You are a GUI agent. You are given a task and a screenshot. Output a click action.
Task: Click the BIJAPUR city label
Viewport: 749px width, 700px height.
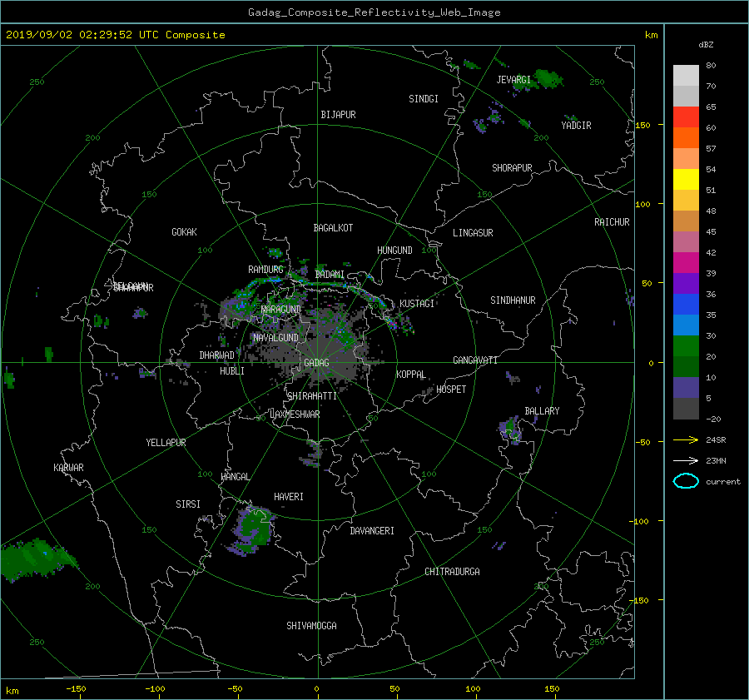[338, 115]
